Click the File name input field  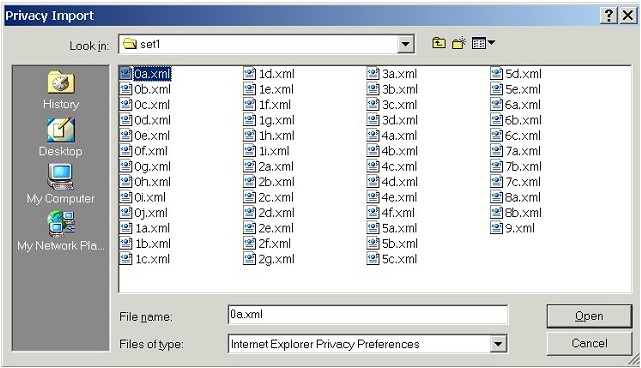pos(368,314)
